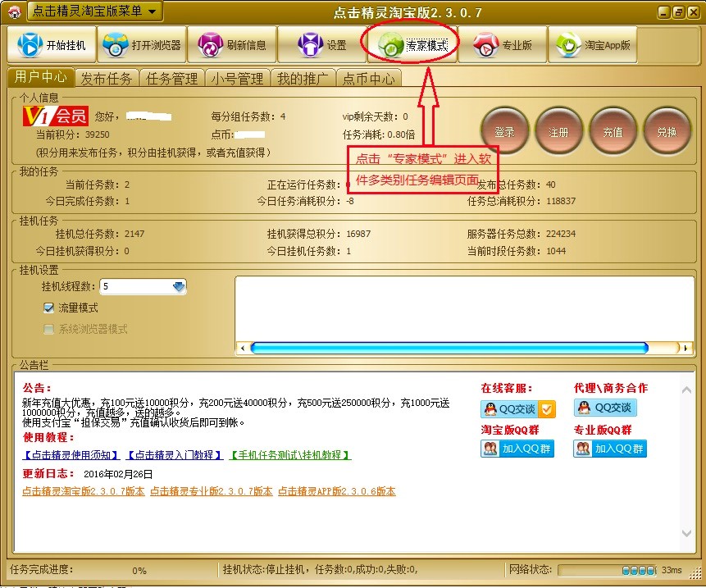Click the app logo in title bar

click(x=14, y=12)
